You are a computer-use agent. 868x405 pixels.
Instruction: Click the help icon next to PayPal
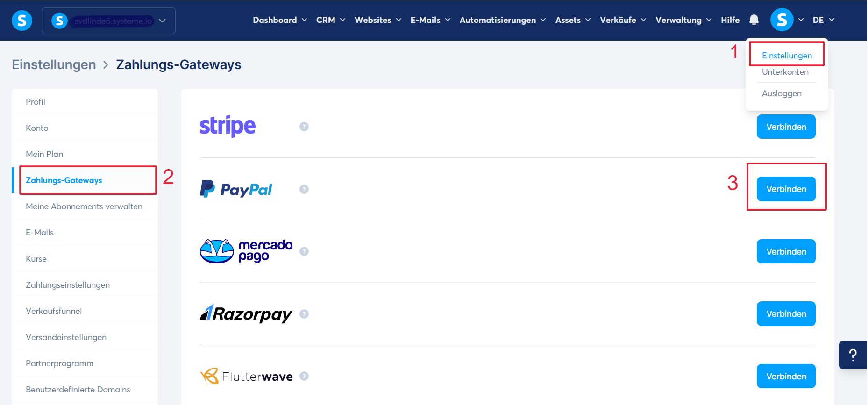(x=304, y=189)
